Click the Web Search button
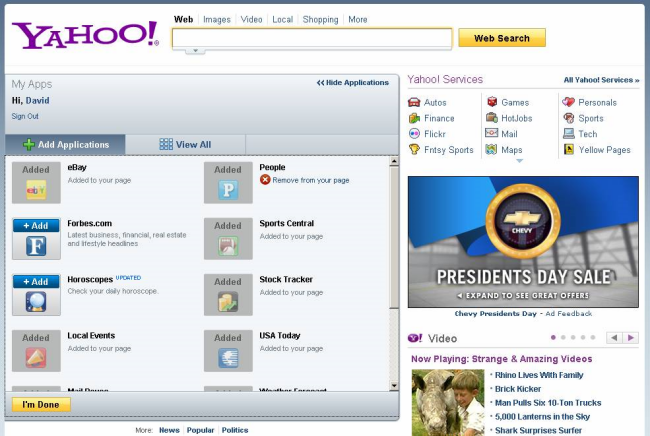The height and width of the screenshot is (436, 650). (x=502, y=38)
